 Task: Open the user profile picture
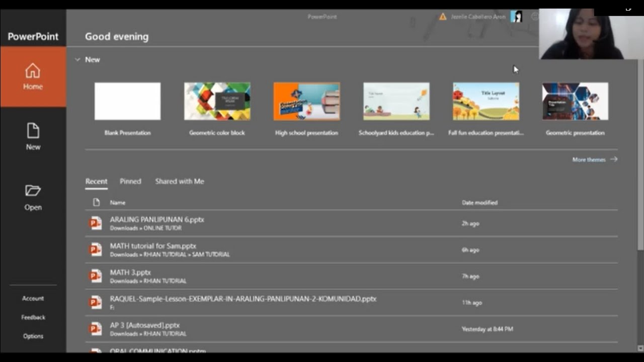click(x=516, y=17)
